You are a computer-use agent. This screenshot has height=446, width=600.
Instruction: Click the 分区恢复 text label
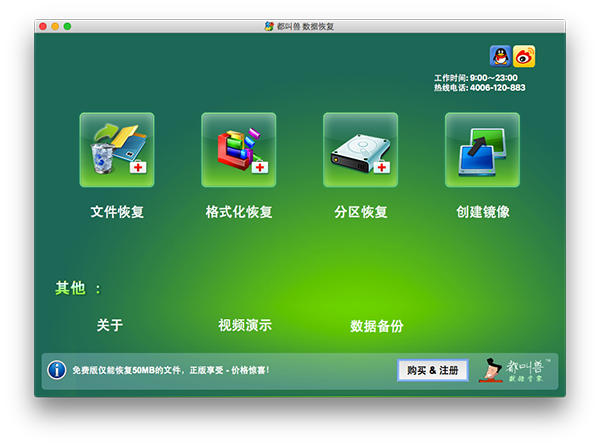pos(360,212)
